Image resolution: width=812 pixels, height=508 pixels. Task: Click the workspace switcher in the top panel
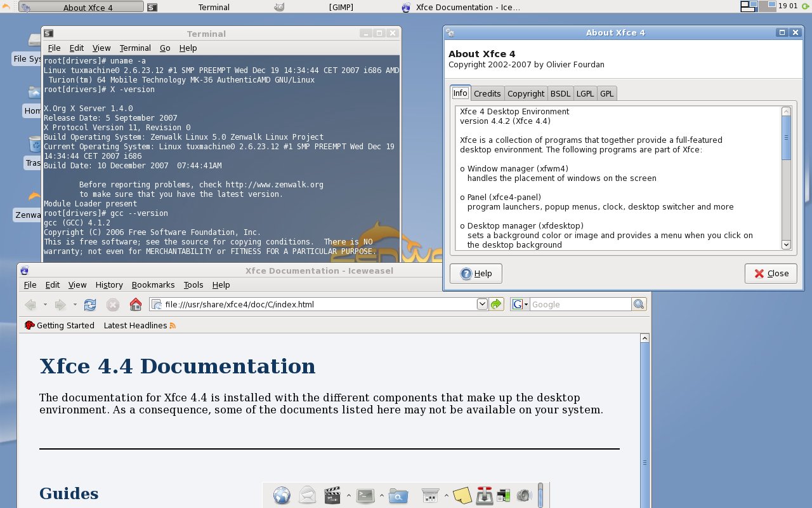pyautogui.click(x=759, y=6)
